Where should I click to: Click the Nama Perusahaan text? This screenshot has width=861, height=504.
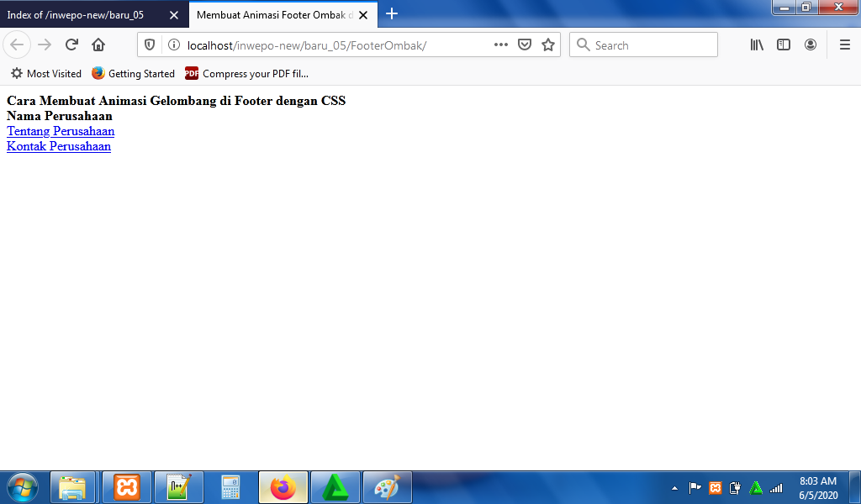pyautogui.click(x=60, y=116)
